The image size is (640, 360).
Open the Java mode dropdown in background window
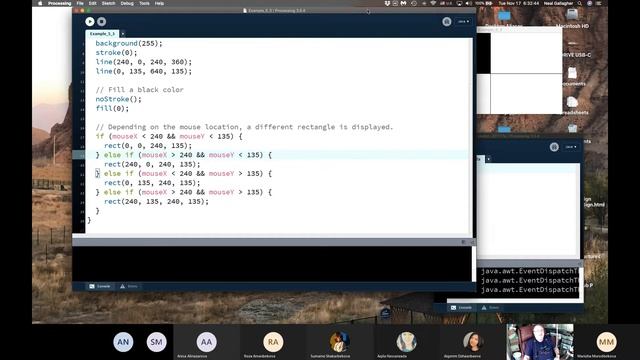click(571, 147)
